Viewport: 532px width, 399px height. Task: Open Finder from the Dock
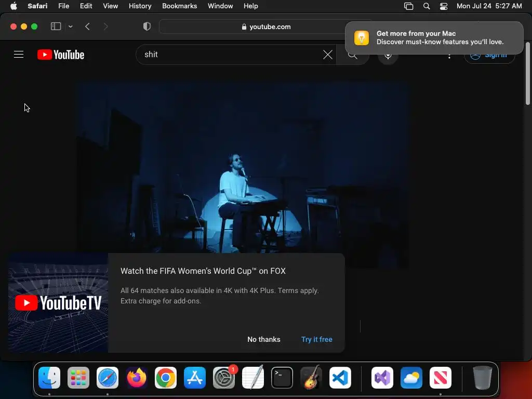tap(49, 377)
